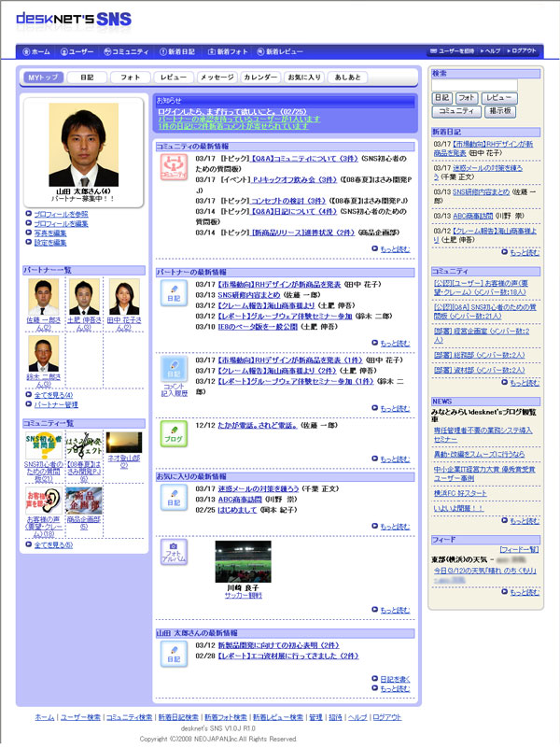Open パートナー管理 link
This screenshot has width=560, height=748.
(56, 404)
